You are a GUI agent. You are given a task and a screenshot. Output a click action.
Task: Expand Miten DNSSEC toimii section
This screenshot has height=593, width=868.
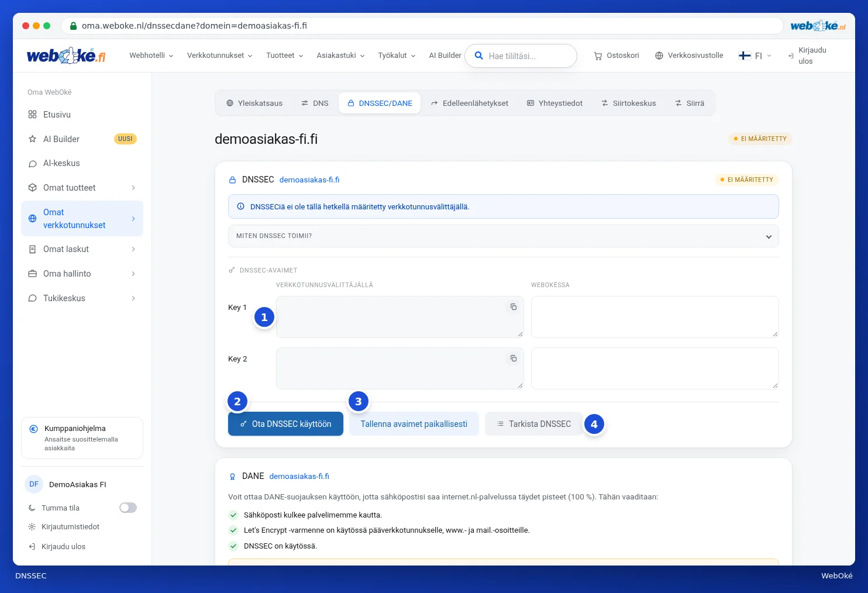point(504,236)
